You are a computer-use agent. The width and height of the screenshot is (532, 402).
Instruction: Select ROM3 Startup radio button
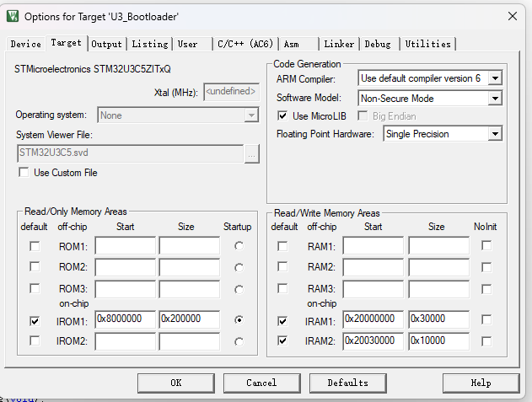(239, 290)
